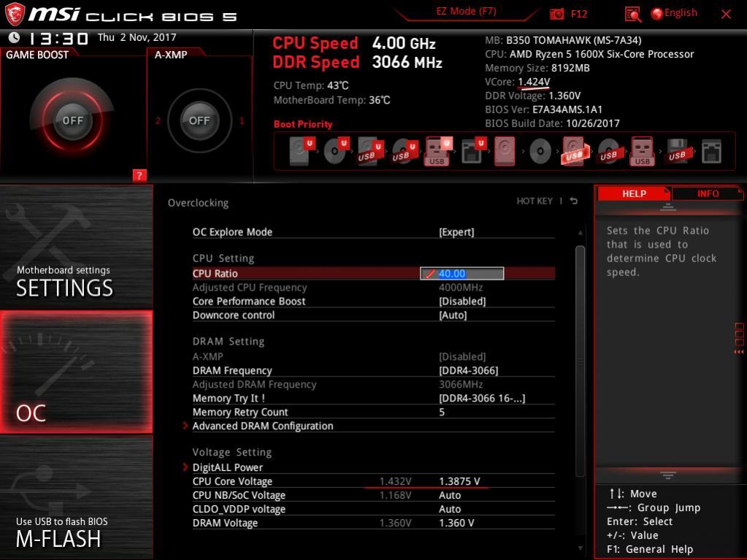The height and width of the screenshot is (560, 747).
Task: Open the SETTINGS motherboard settings section
Action: [76, 246]
